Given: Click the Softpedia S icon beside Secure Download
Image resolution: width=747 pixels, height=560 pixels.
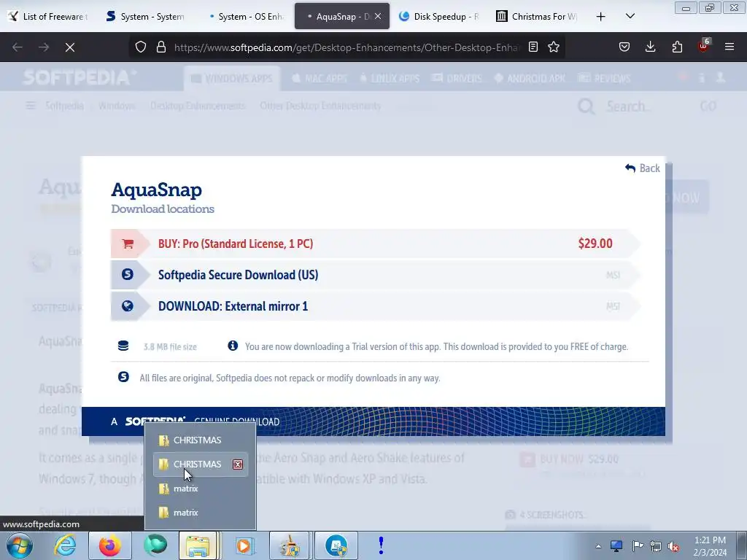Looking at the screenshot, I should pyautogui.click(x=127, y=274).
